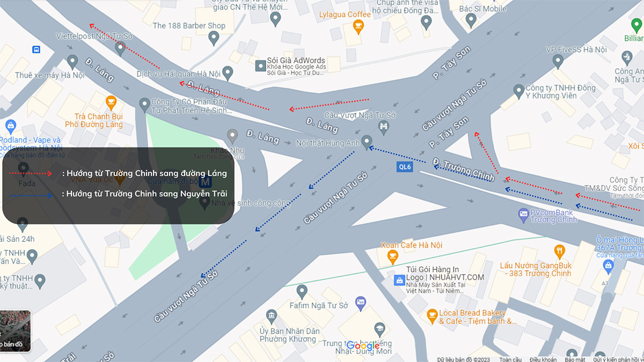The image size is (644, 362).
Task: Open the Xoan Cafe Hà Nội marker
Action: click(392, 256)
